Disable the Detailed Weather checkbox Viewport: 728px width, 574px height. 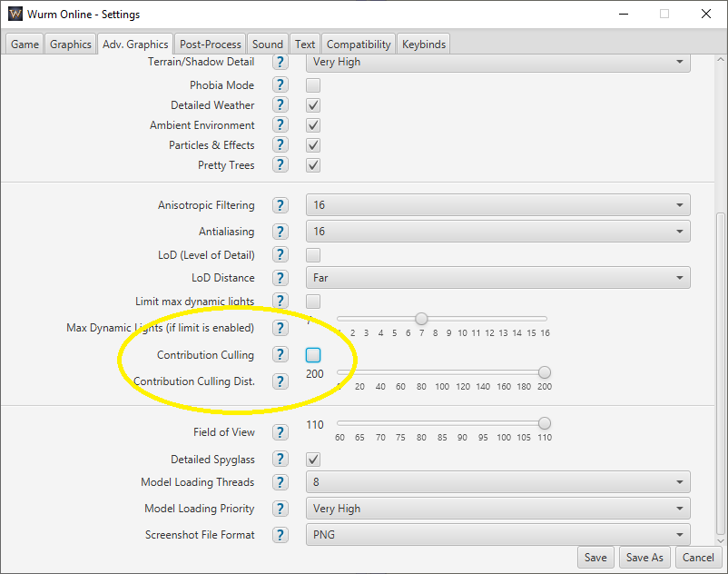(313, 105)
